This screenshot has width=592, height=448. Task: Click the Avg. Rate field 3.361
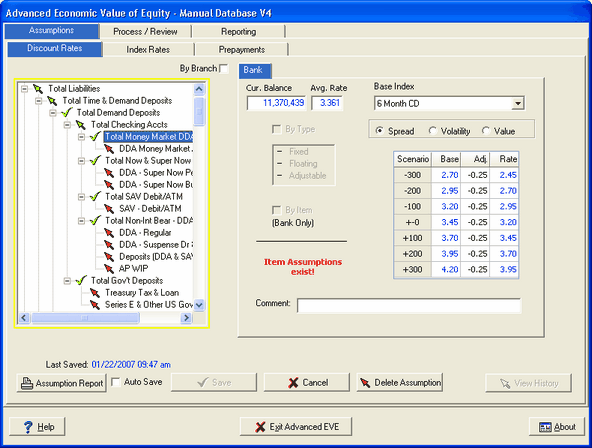click(x=327, y=103)
